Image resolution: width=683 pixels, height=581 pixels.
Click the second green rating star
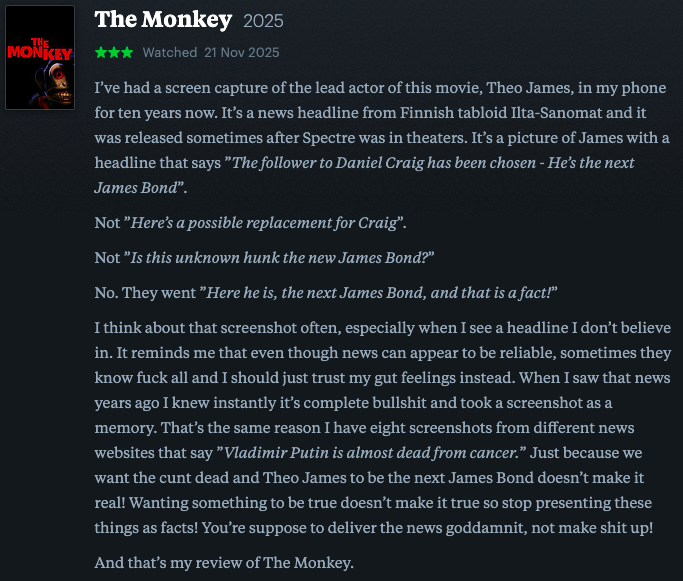pos(113,52)
